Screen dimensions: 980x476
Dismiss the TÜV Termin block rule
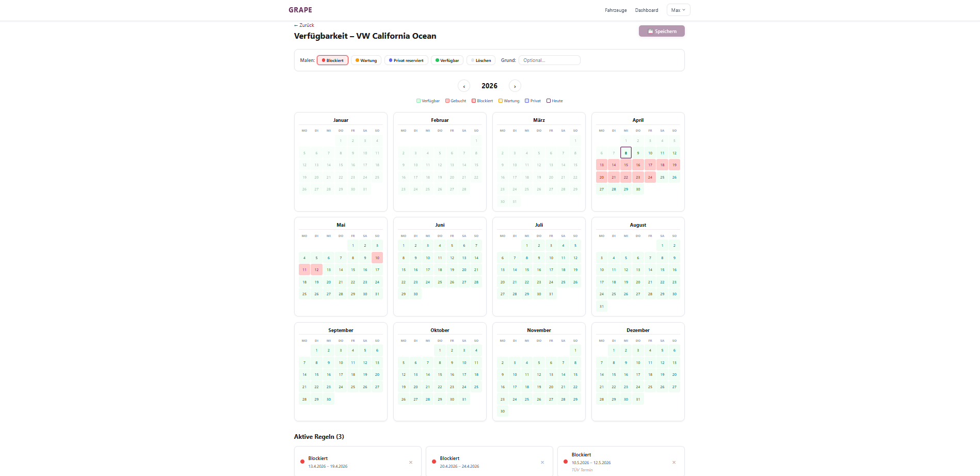click(674, 463)
